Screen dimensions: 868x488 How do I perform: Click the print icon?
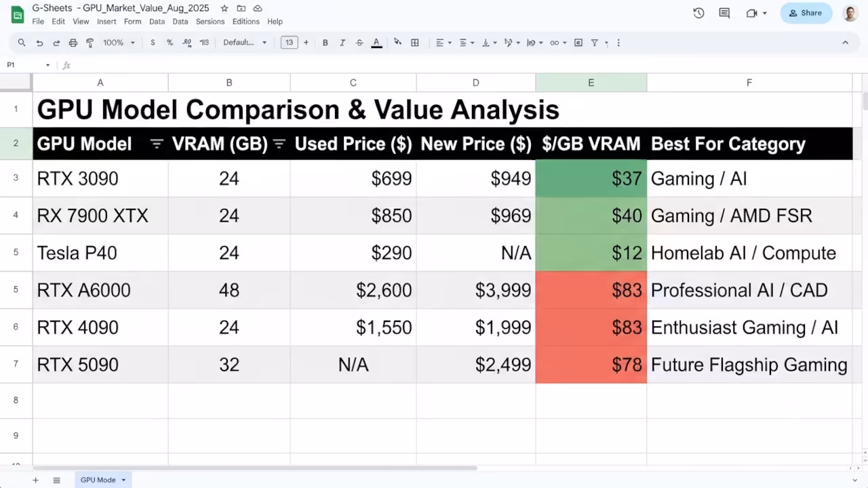point(73,43)
